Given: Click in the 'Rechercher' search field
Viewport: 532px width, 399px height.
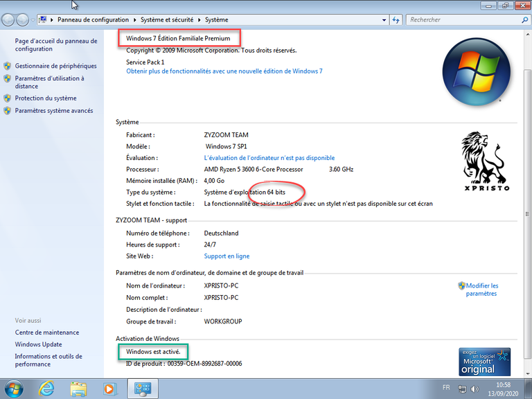Looking at the screenshot, I should [463, 19].
